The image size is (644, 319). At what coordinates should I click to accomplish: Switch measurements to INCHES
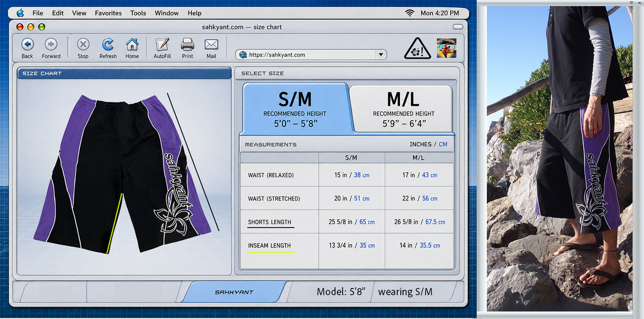(x=420, y=144)
